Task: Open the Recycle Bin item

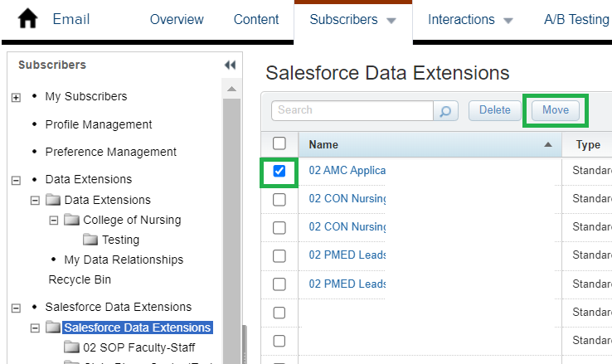Action: pos(80,279)
